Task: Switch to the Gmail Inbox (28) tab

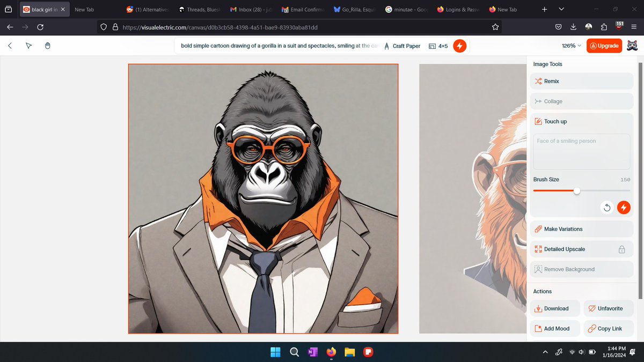Action: click(x=251, y=10)
